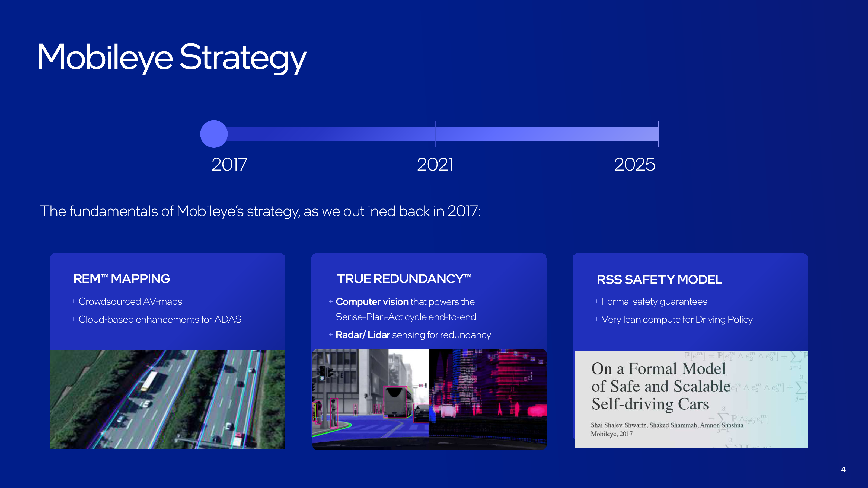This screenshot has width=868, height=488.
Task: Click the Shai Shalev-Shwartz authors line
Action: coord(667,425)
